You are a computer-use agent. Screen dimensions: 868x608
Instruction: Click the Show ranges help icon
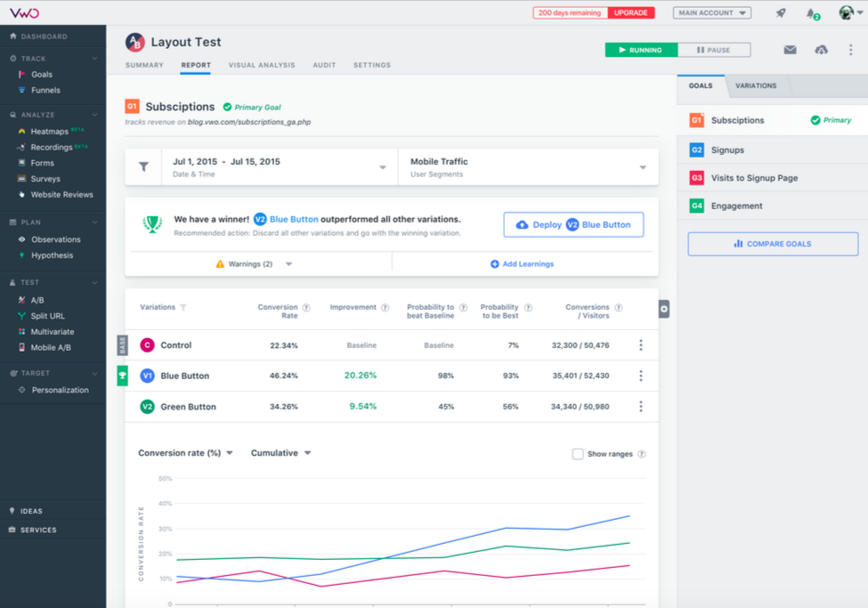pyautogui.click(x=642, y=454)
